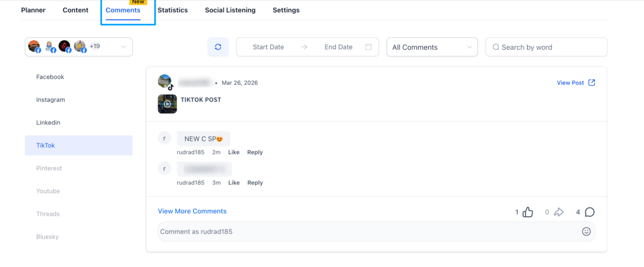Click the thumbs-up like icon
This screenshot has height=267, width=644.
(528, 212)
